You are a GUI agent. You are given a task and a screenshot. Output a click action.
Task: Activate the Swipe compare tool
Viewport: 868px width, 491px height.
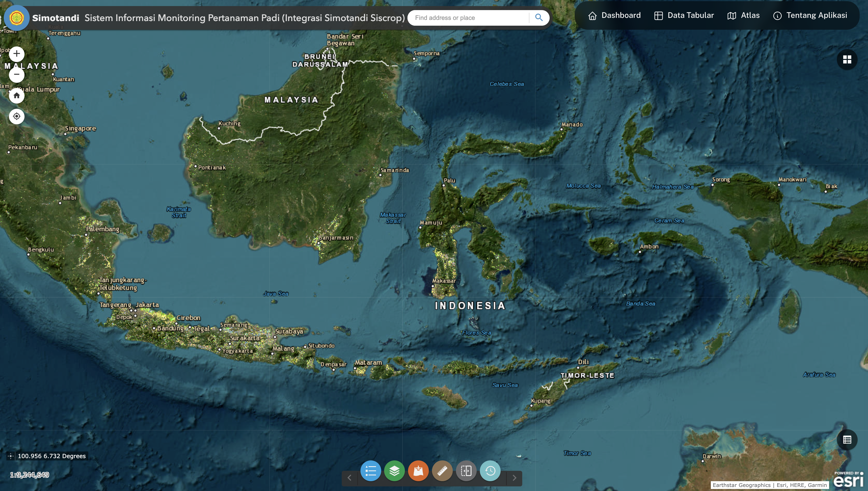[x=466, y=471]
